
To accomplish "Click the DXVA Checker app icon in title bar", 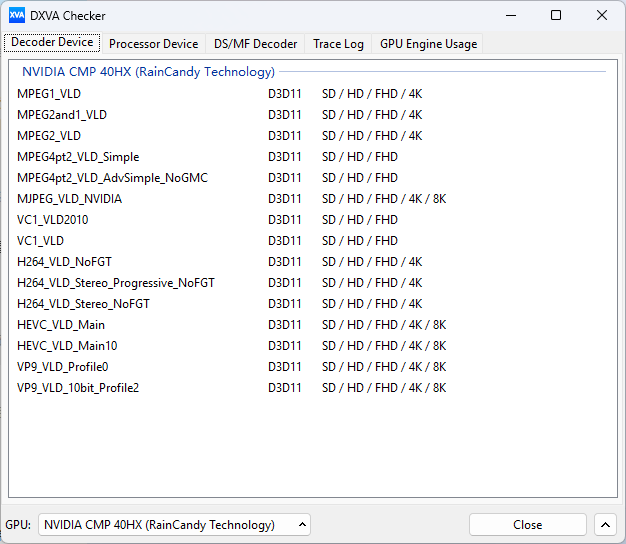I will (x=17, y=16).
